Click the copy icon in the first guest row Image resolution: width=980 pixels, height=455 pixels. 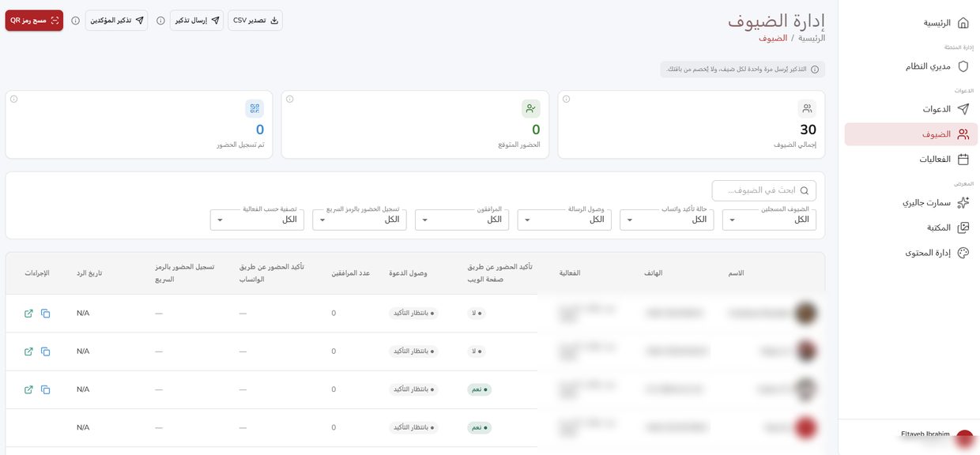coord(45,314)
